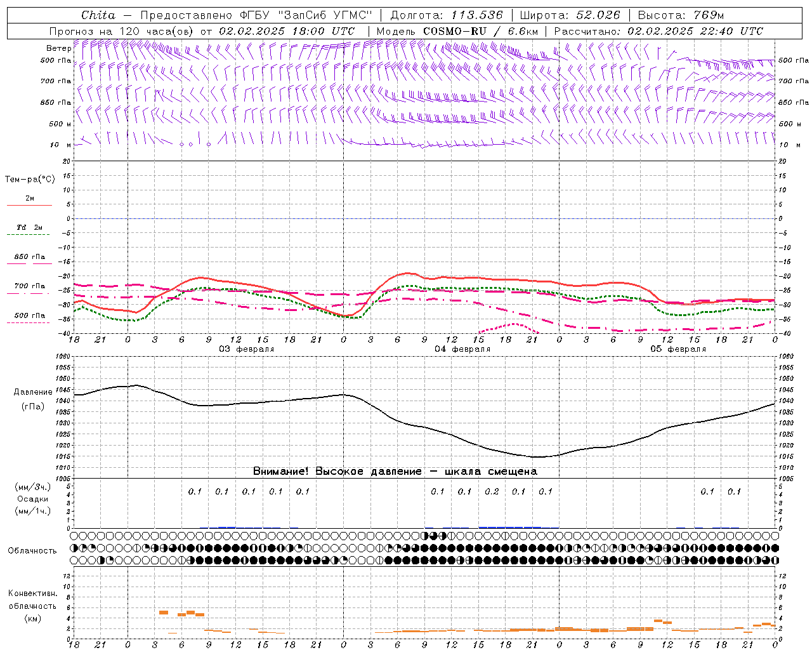Image resolution: width=812 pixels, height=650 pixels.
Task: Select the "(мм/1ч.)" precipitation unit label
Action: [x=32, y=511]
